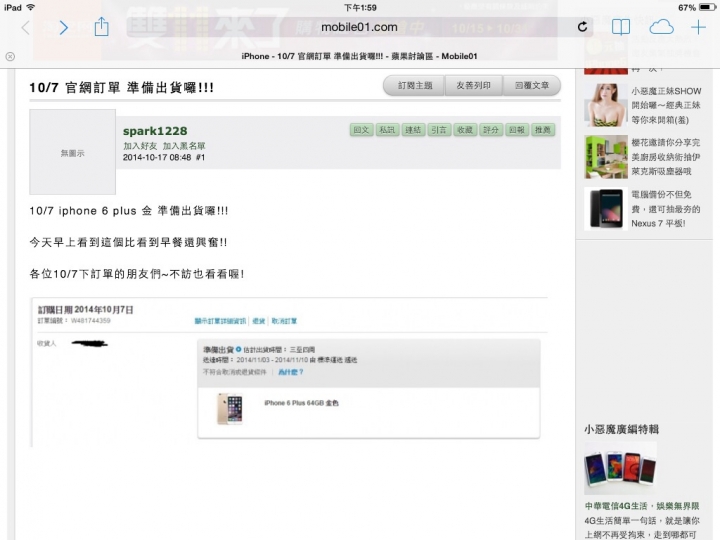
Task: Click the green 評分 button
Action: [x=491, y=130]
